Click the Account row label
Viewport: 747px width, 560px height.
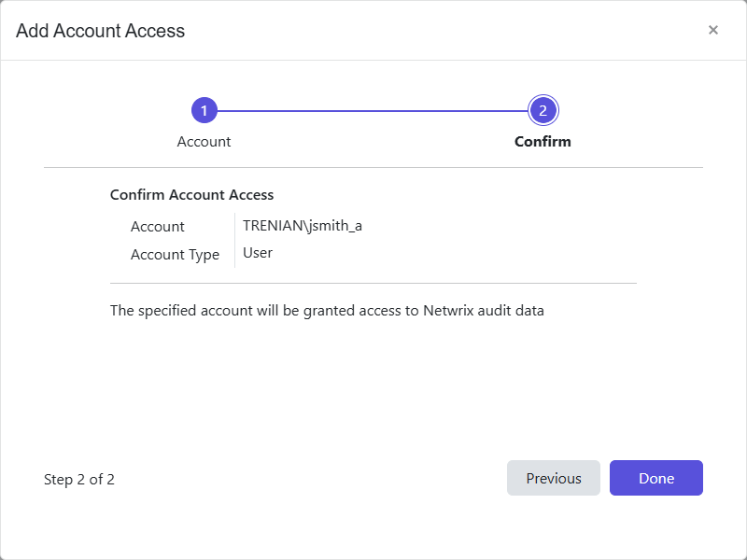pyautogui.click(x=157, y=226)
